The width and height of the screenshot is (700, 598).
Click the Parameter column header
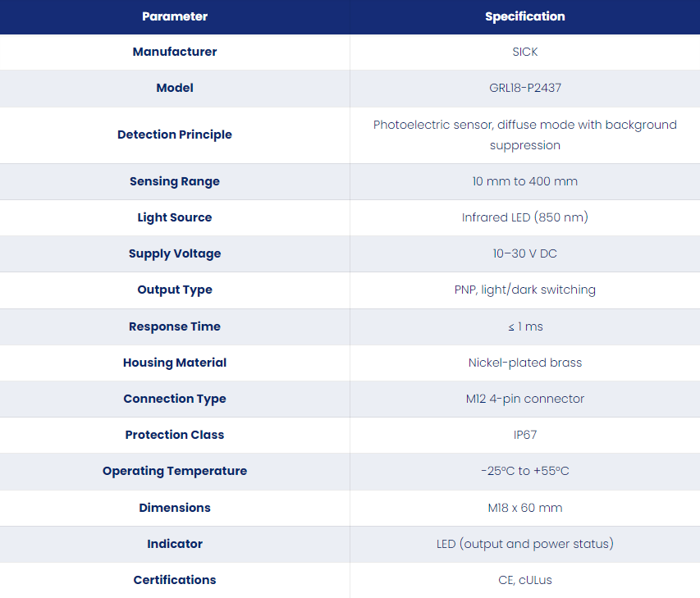click(175, 16)
